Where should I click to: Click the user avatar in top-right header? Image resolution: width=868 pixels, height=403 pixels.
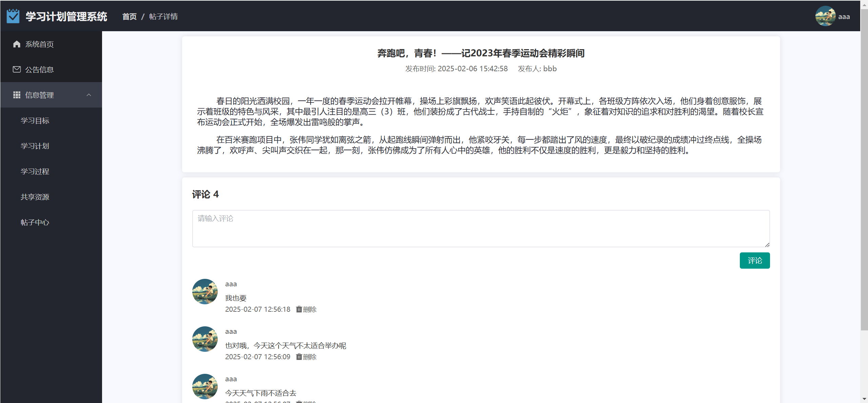click(x=825, y=16)
